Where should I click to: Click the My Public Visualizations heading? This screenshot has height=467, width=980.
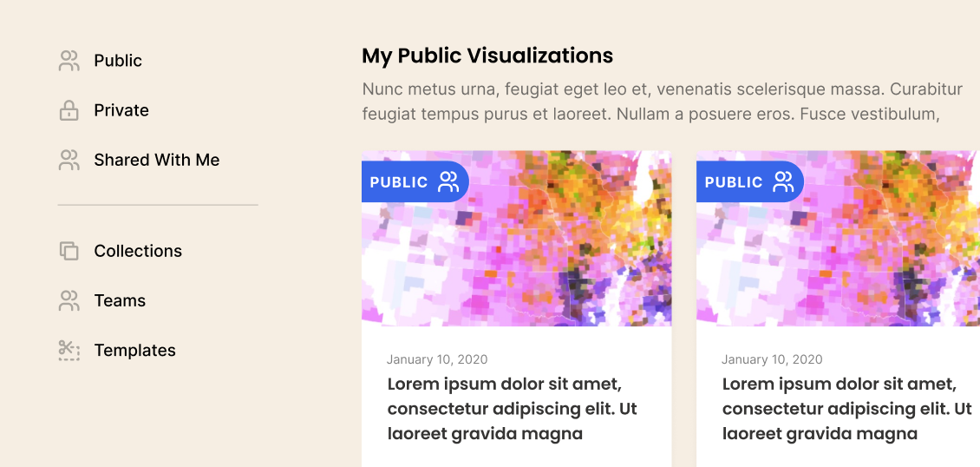(487, 56)
